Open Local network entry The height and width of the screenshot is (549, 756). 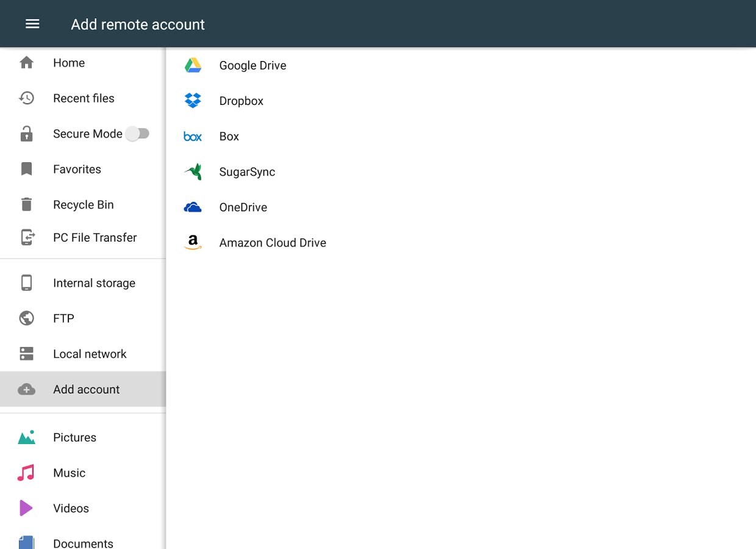pos(90,354)
